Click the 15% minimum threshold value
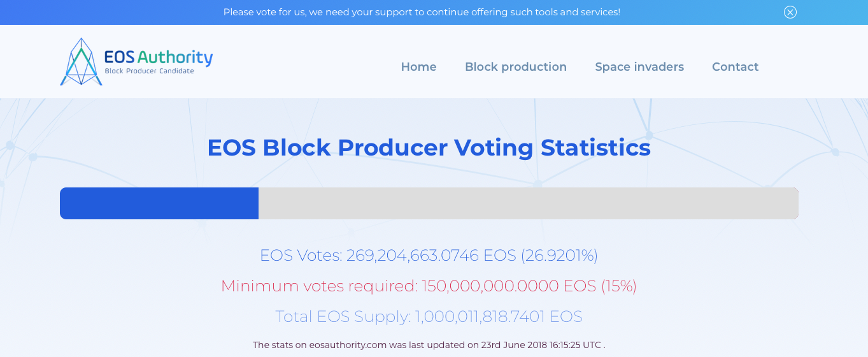Image resolution: width=868 pixels, height=357 pixels. coord(619,286)
